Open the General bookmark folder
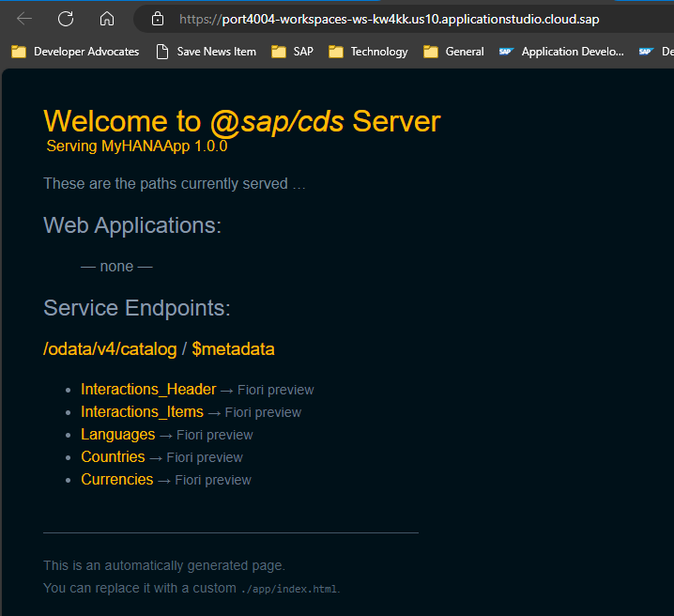Viewport: 674px width, 616px height. (454, 52)
